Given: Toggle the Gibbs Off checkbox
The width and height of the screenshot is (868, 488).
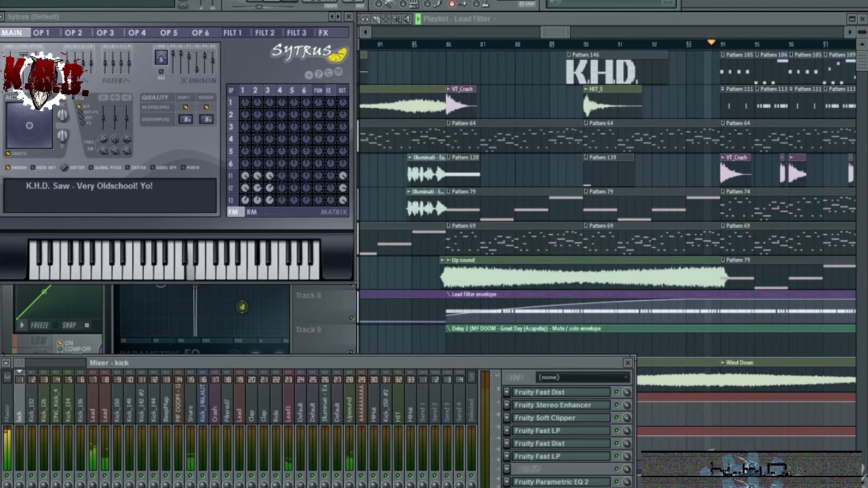Looking at the screenshot, I should click(x=153, y=167).
